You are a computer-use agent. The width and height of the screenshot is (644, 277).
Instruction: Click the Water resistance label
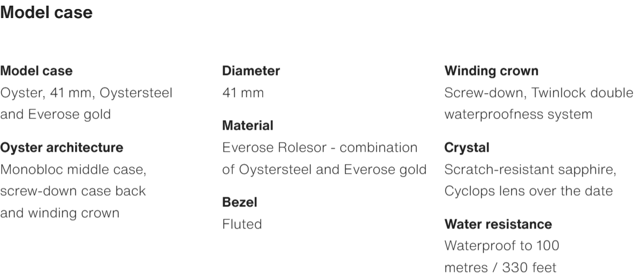tap(498, 224)
